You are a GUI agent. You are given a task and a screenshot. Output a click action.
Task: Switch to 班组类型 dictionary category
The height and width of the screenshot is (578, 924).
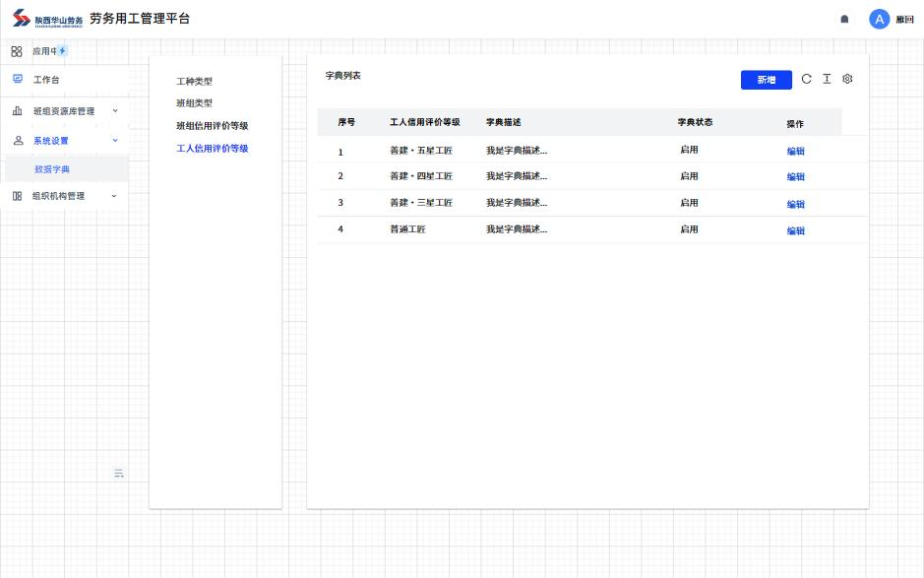194,103
